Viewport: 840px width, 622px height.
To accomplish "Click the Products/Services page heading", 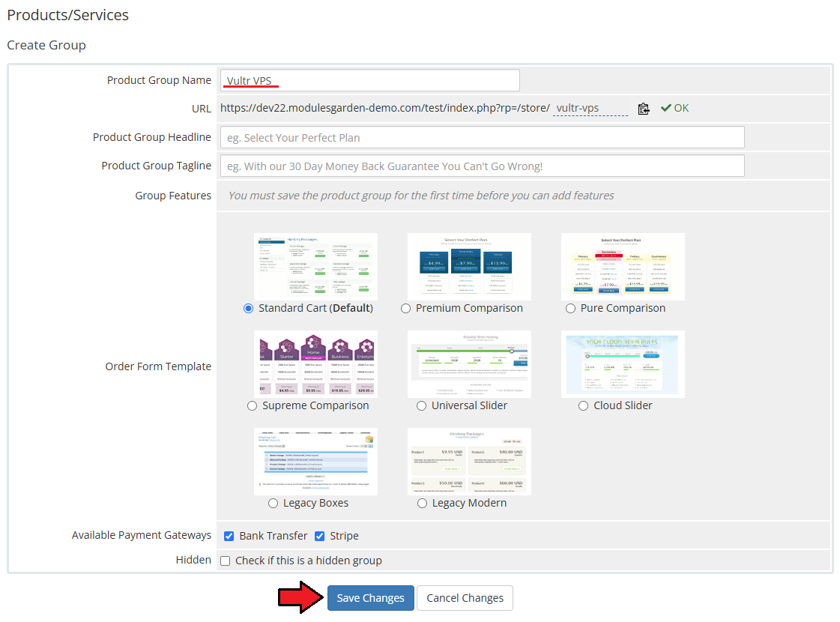I will coord(68,15).
